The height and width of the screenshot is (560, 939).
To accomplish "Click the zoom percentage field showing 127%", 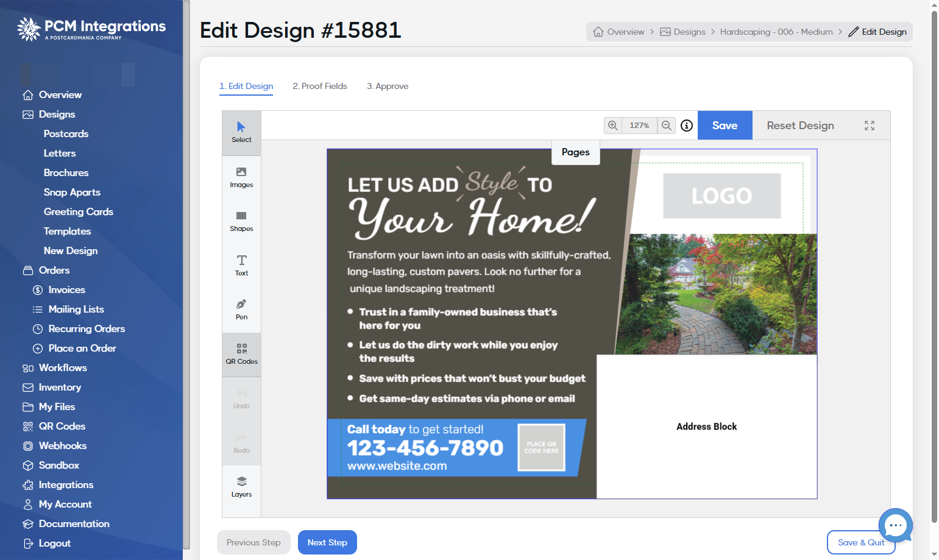I will 640,126.
